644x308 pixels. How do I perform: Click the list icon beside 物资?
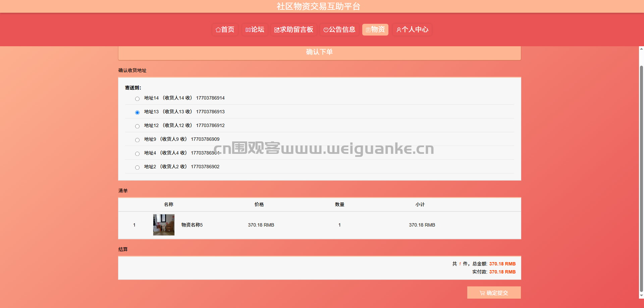[x=368, y=30]
